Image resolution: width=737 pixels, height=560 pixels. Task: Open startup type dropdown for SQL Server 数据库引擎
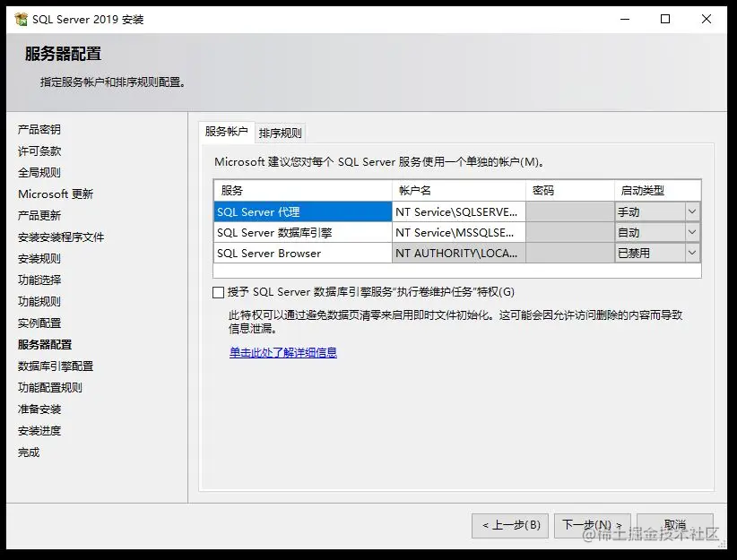pyautogui.click(x=692, y=233)
